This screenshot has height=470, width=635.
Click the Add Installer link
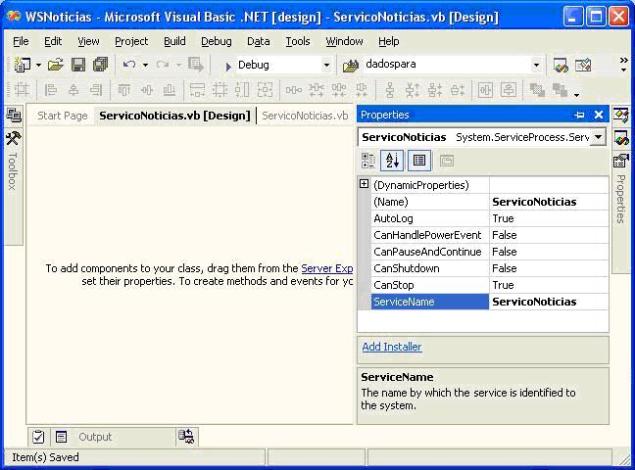pyautogui.click(x=391, y=347)
